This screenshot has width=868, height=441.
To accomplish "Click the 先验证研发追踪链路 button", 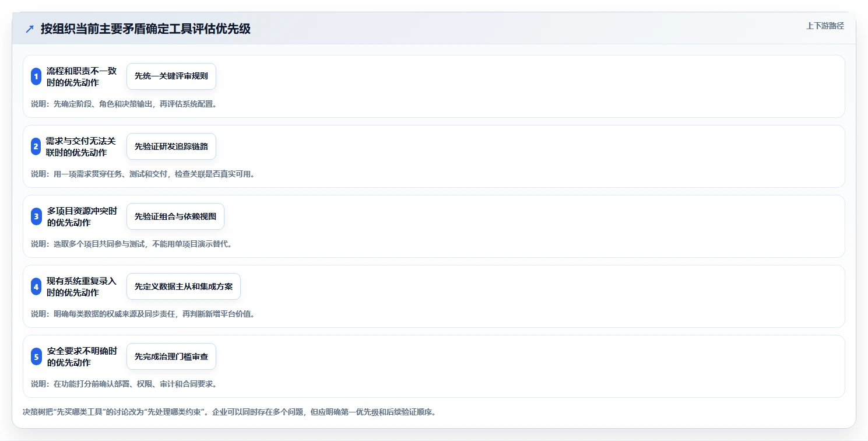I will pos(171,146).
